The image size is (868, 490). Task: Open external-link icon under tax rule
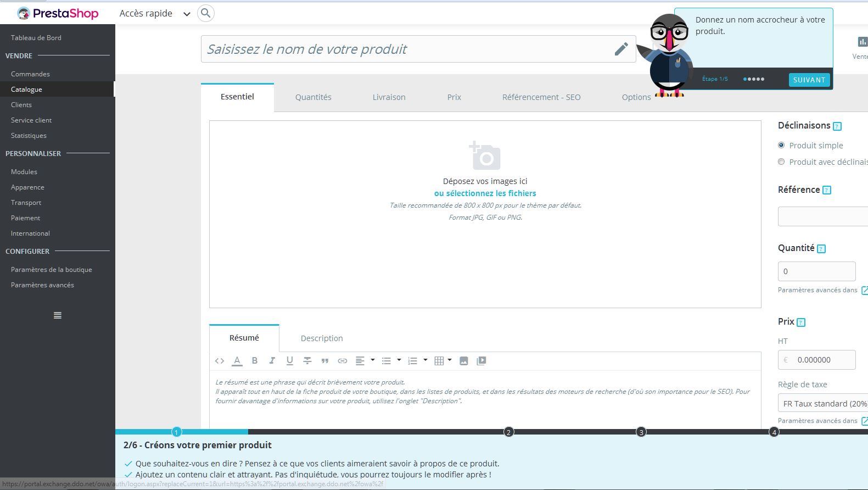pos(864,421)
